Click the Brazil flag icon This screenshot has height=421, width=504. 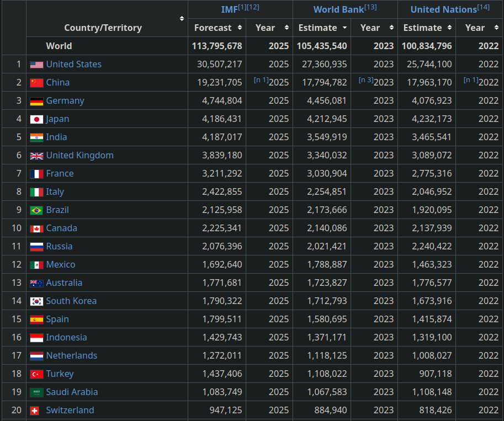pos(36,210)
